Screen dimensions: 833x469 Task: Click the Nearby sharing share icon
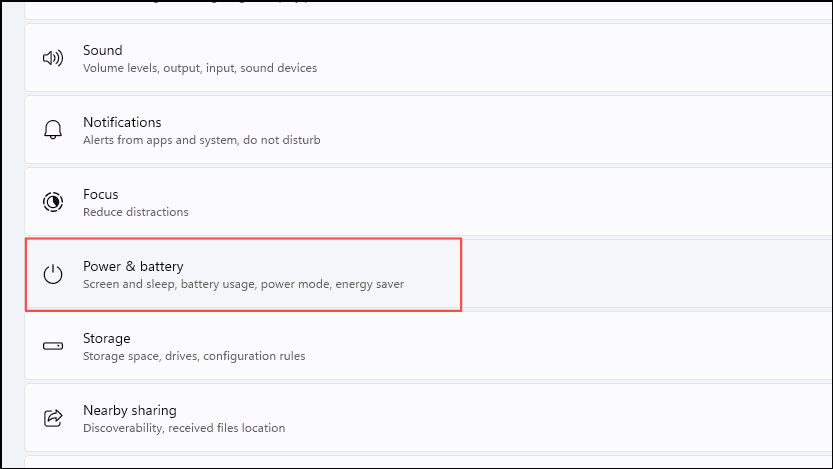tap(53, 418)
